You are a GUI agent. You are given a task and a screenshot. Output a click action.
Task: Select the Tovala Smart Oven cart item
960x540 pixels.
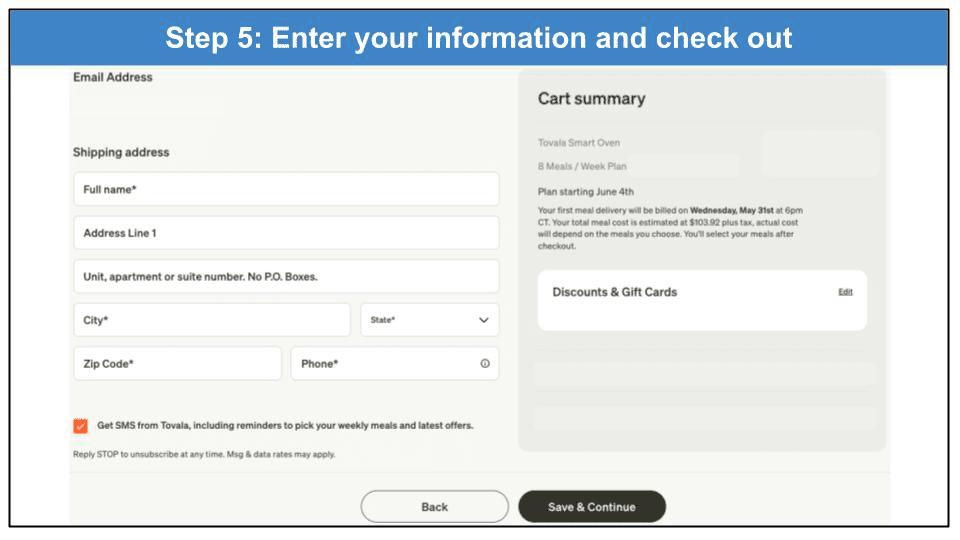point(579,143)
